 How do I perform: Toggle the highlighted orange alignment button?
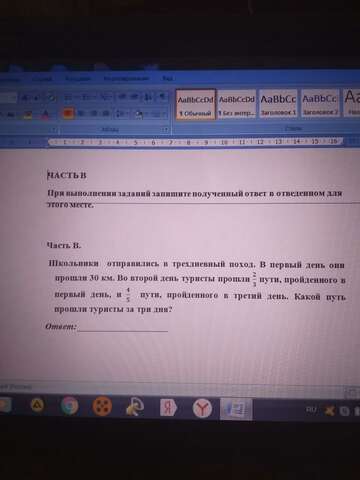(68, 114)
